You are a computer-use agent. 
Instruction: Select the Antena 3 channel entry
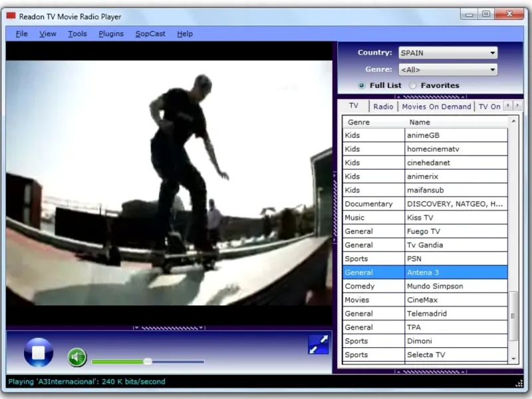[426, 272]
